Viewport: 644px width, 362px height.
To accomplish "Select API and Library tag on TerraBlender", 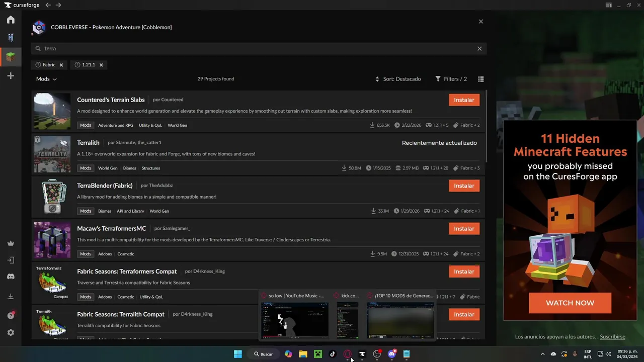I will tap(130, 211).
